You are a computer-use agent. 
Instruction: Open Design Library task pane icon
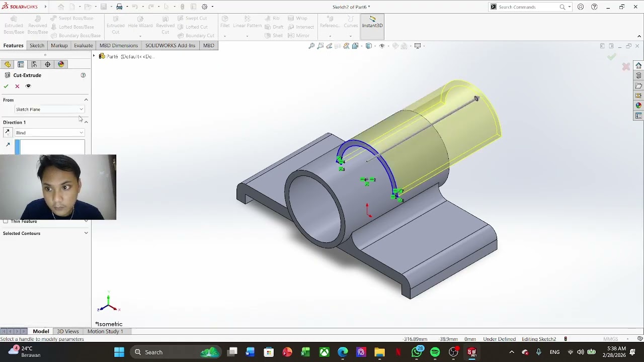click(638, 76)
